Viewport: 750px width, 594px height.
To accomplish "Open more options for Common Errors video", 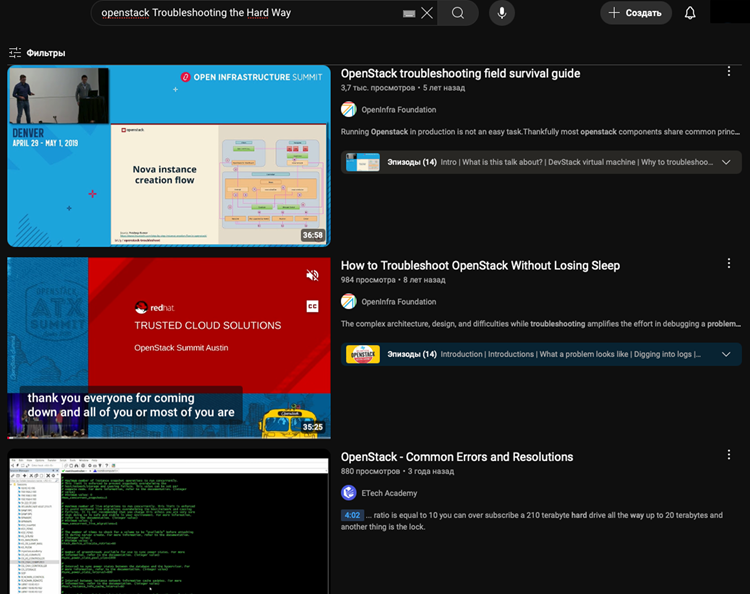I will coord(728,454).
